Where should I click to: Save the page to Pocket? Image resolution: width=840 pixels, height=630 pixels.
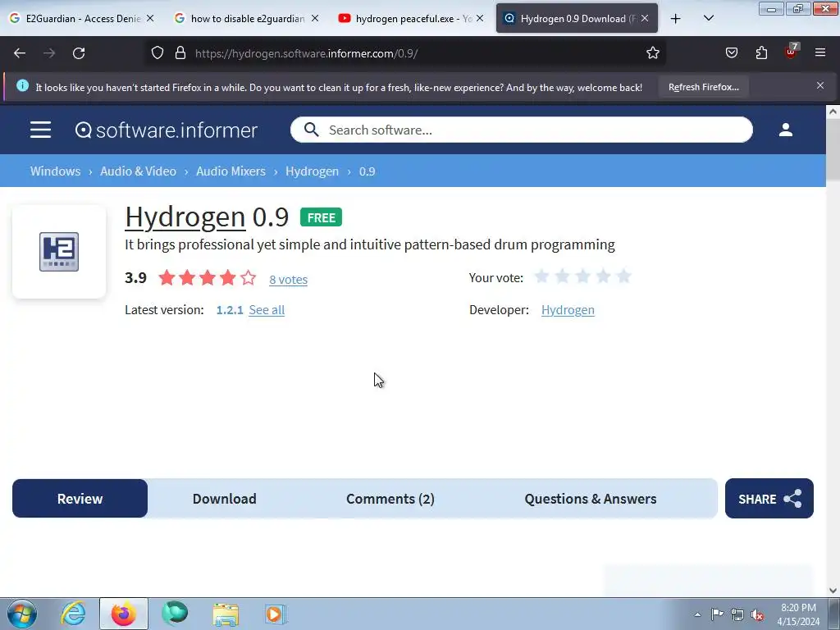pos(731,53)
